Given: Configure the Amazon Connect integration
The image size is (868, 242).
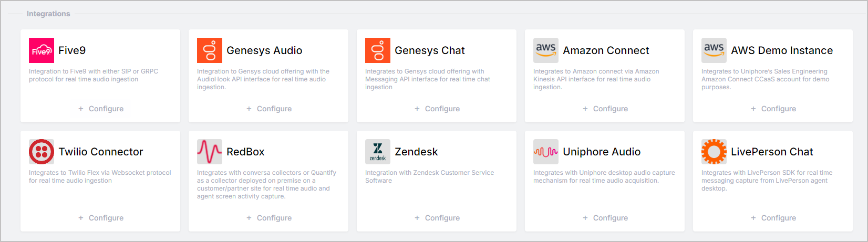Looking at the screenshot, I should click(x=605, y=109).
